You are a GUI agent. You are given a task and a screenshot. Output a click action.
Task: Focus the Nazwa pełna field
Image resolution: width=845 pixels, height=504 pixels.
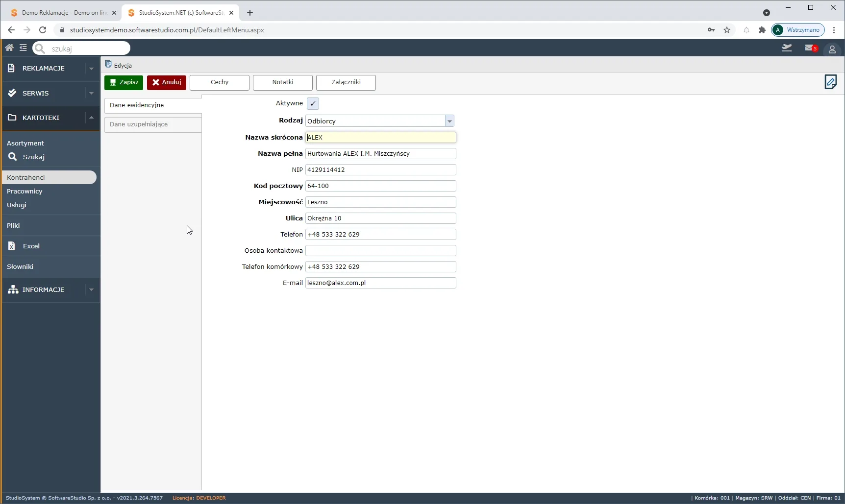pos(381,153)
